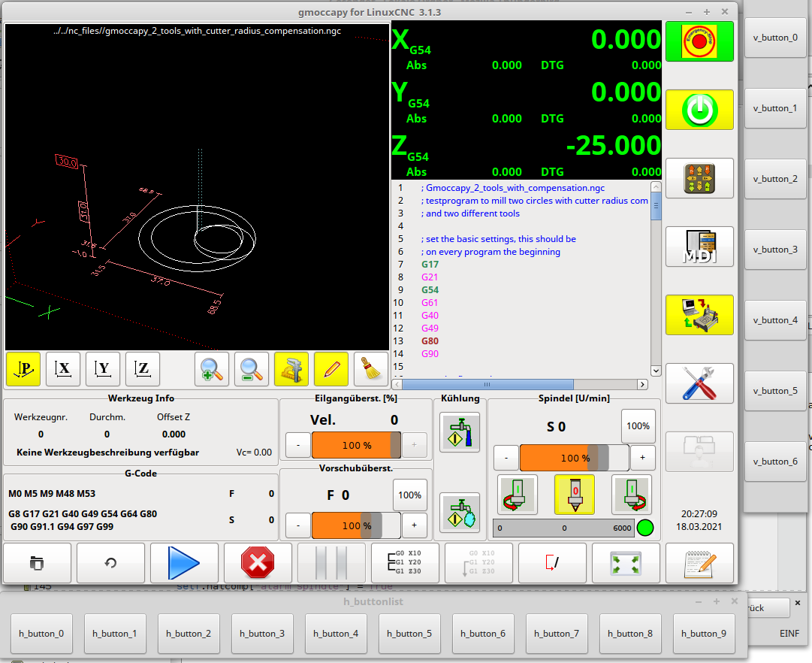Select perspective P view

[x=23, y=369]
